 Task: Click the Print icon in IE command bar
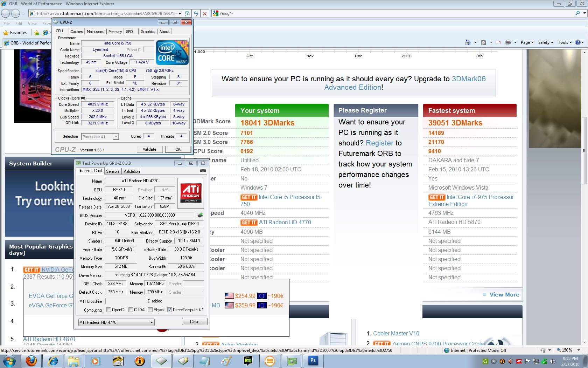point(508,42)
